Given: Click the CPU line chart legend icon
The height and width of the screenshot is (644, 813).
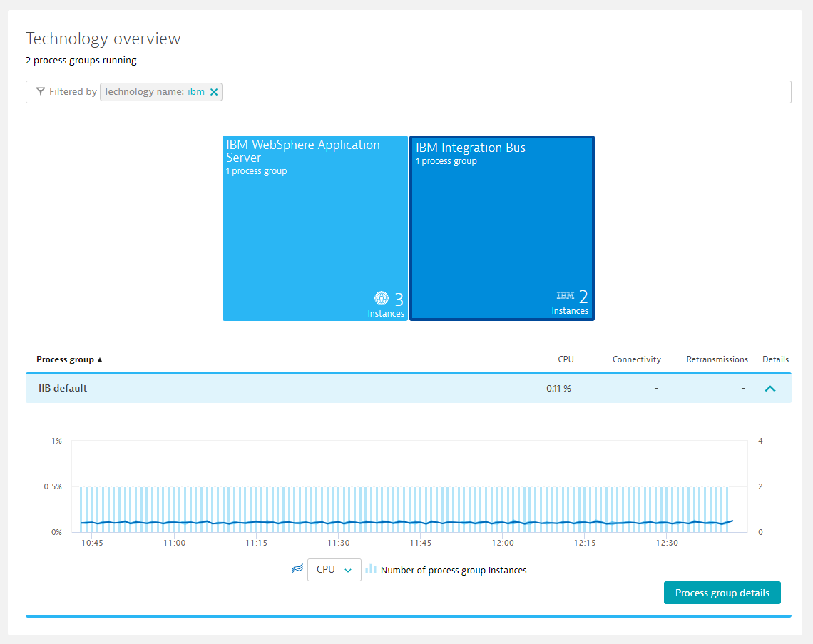Looking at the screenshot, I should [297, 569].
